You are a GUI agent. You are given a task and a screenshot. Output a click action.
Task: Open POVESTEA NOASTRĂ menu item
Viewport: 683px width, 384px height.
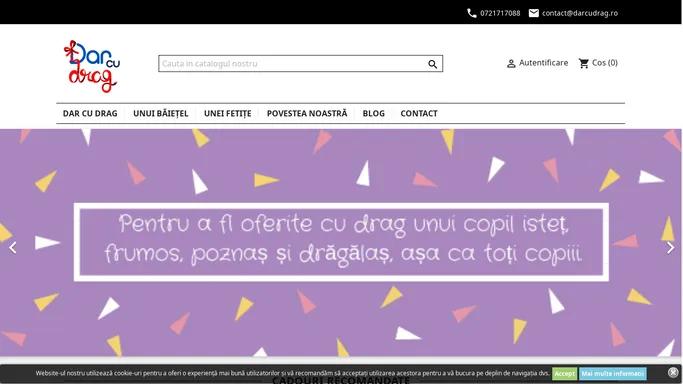307,113
